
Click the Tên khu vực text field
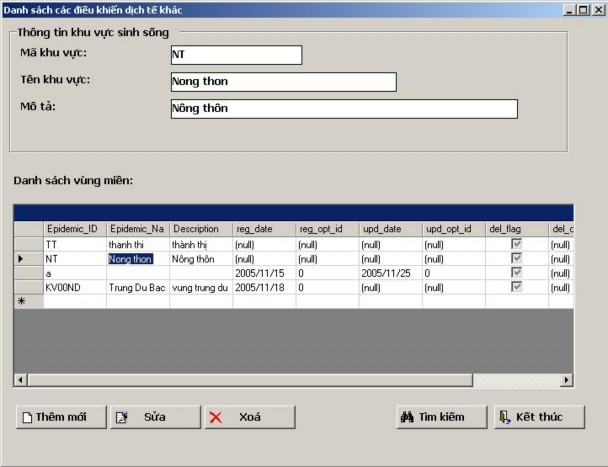point(283,82)
